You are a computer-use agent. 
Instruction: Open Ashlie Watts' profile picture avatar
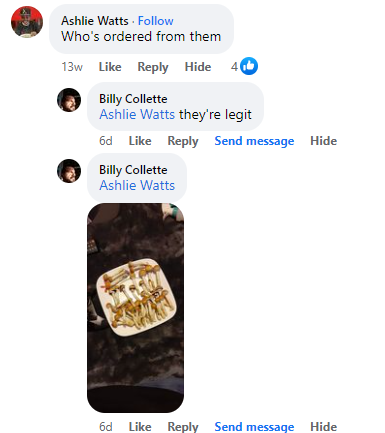[x=27, y=22]
